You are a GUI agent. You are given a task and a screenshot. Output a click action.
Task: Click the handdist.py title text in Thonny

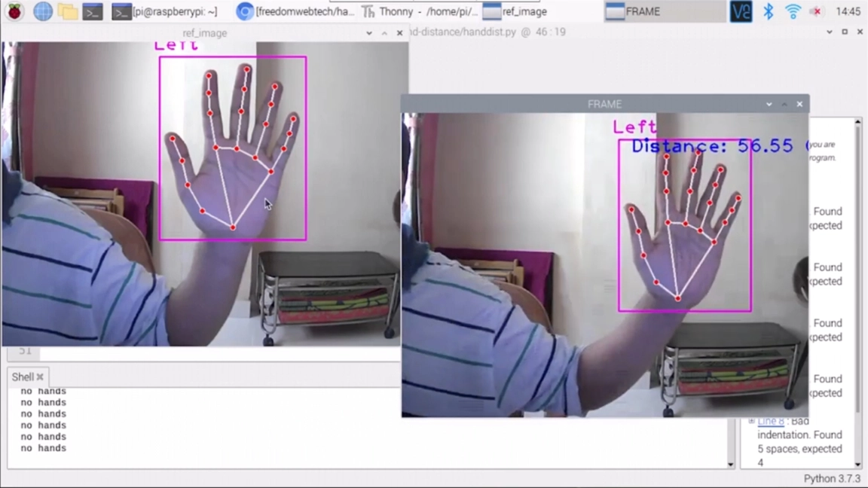[x=486, y=32]
